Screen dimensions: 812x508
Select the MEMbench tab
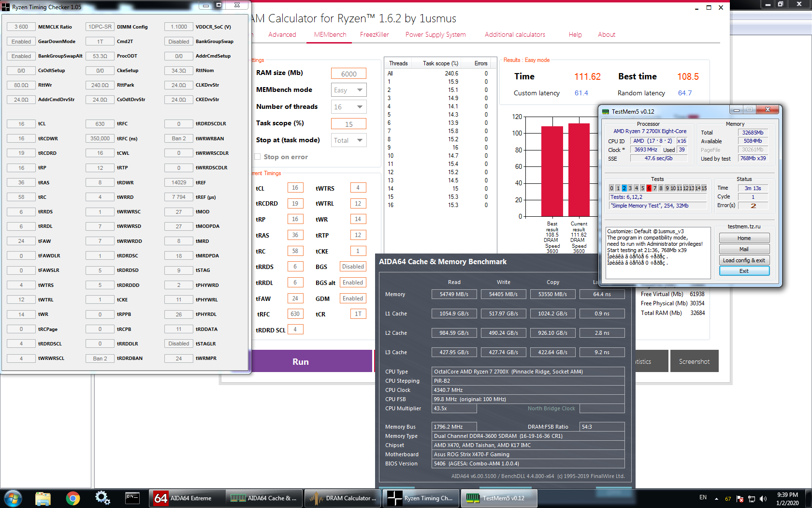pos(330,34)
